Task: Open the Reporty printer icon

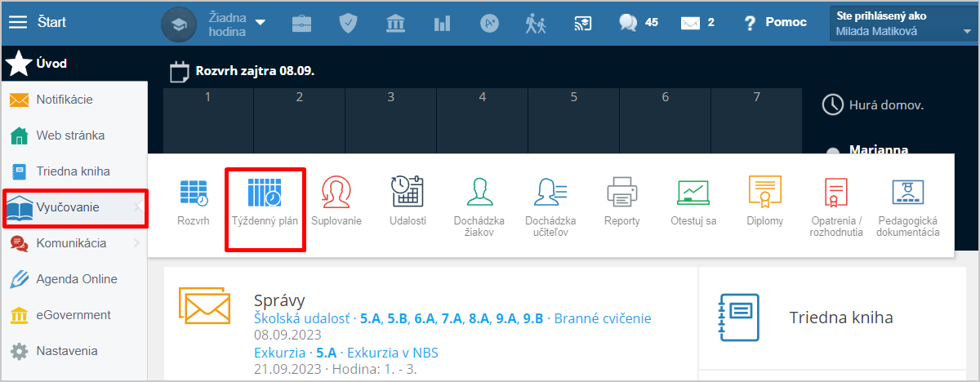Action: [x=621, y=193]
